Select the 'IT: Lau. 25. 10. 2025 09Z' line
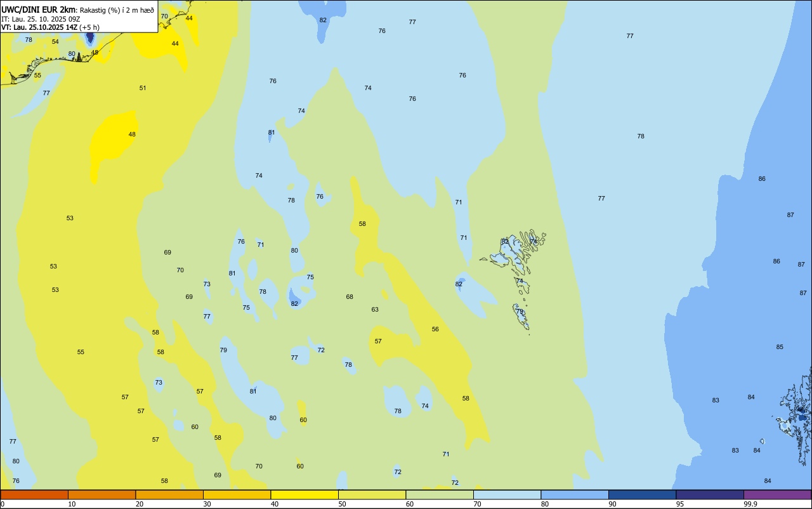The height and width of the screenshot is (509, 812). click(x=41, y=18)
